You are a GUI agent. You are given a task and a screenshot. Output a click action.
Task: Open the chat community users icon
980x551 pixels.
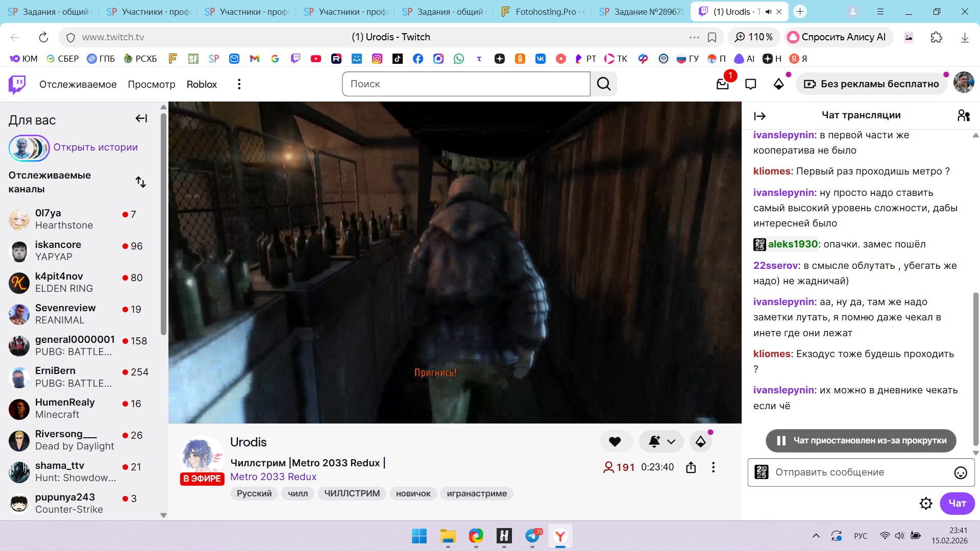tap(964, 116)
